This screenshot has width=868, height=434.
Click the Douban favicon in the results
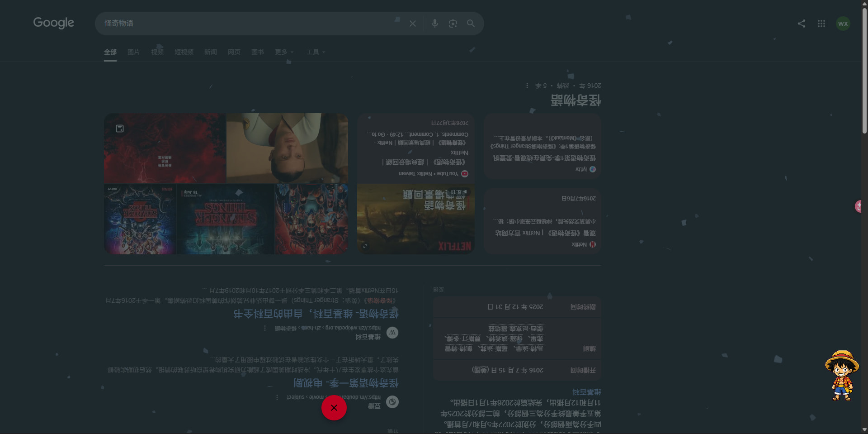(x=392, y=402)
